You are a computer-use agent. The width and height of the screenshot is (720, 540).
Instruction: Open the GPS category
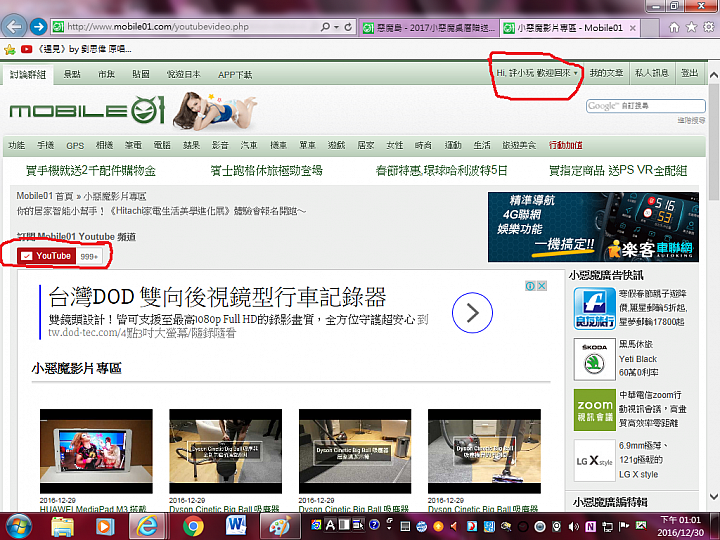[x=75, y=146]
